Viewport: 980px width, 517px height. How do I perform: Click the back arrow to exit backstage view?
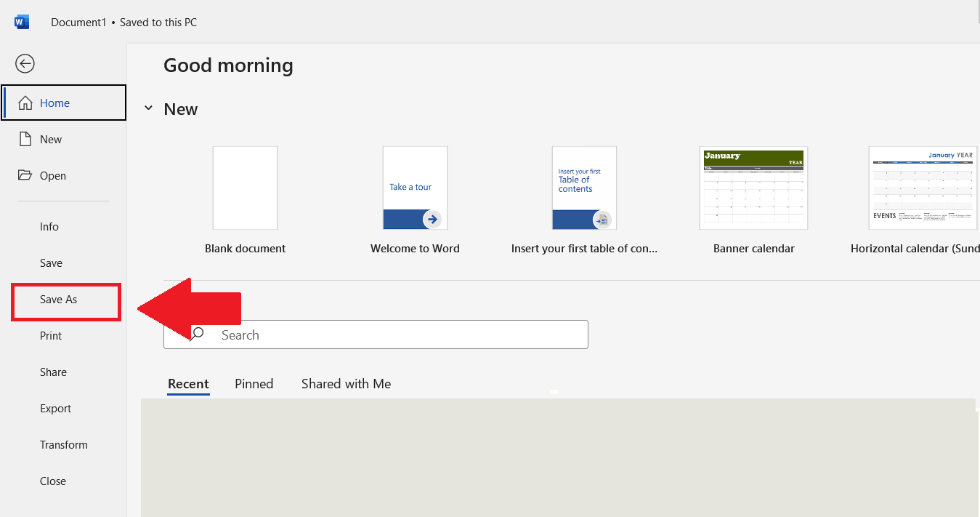(x=24, y=63)
